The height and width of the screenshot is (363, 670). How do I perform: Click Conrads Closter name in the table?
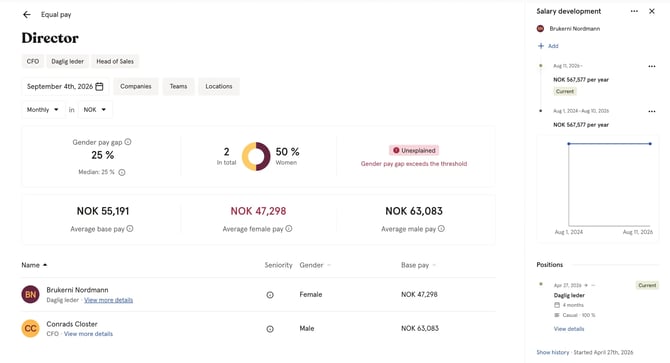[x=72, y=324]
